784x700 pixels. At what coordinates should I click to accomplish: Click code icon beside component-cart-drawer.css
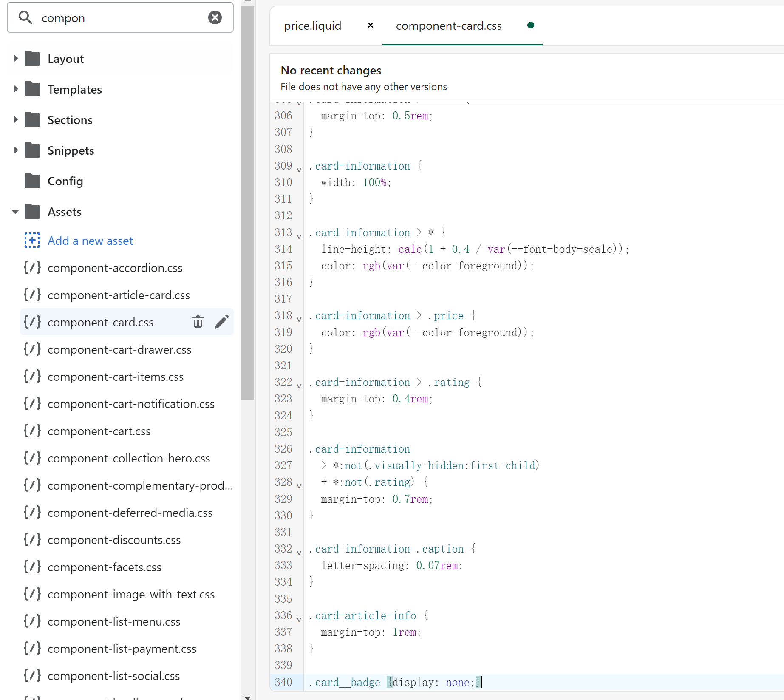click(32, 349)
